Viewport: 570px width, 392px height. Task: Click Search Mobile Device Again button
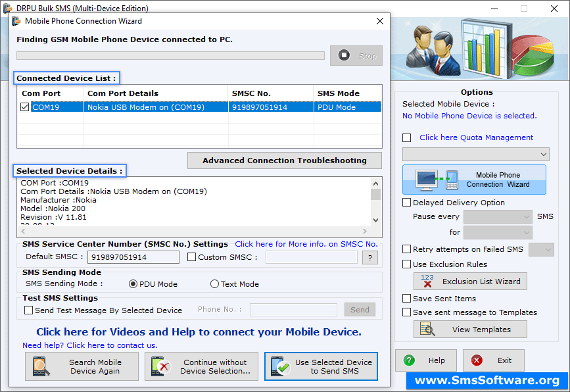(x=82, y=366)
